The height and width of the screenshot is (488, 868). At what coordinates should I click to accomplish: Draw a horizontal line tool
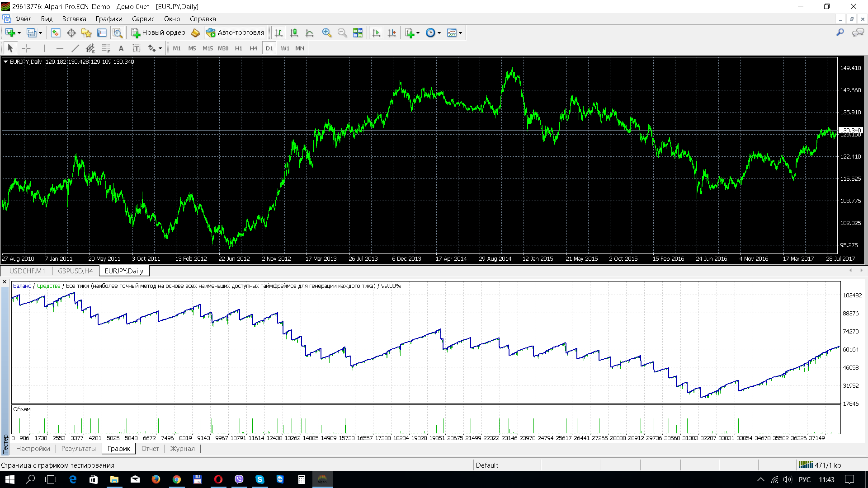coord(60,48)
